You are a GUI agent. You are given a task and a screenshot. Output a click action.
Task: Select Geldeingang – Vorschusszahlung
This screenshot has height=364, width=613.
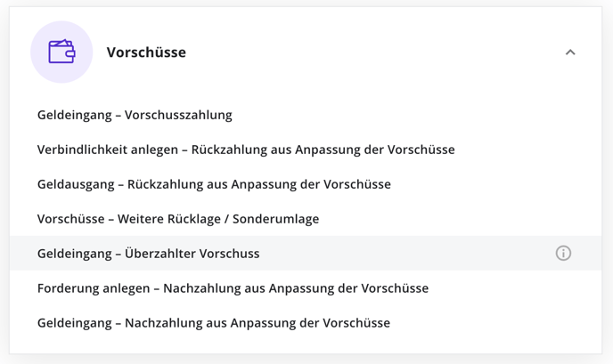tap(306, 115)
